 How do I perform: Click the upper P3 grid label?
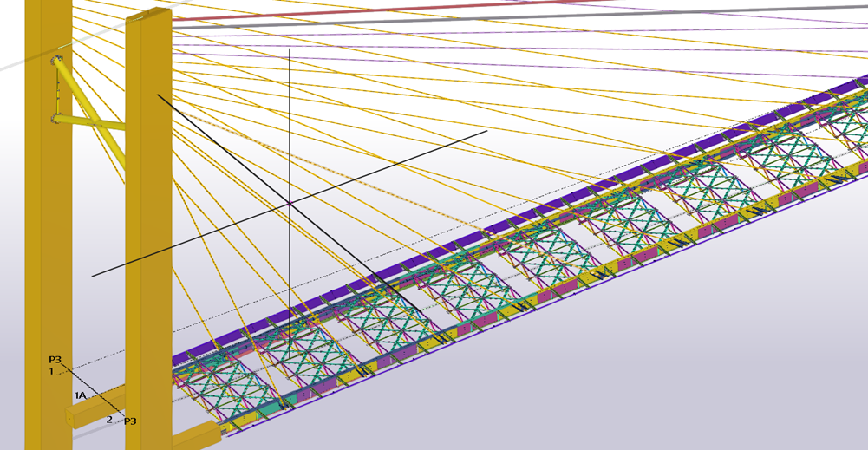click(55, 360)
